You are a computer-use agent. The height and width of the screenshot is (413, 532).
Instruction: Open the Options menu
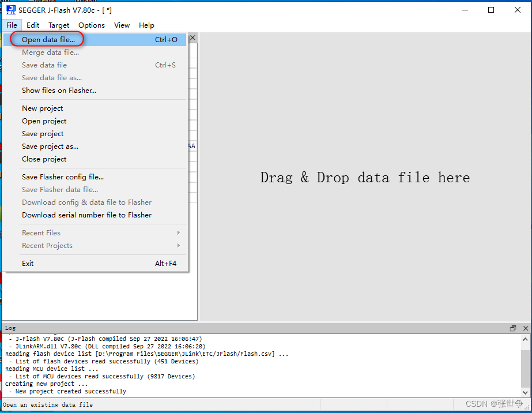coord(92,25)
